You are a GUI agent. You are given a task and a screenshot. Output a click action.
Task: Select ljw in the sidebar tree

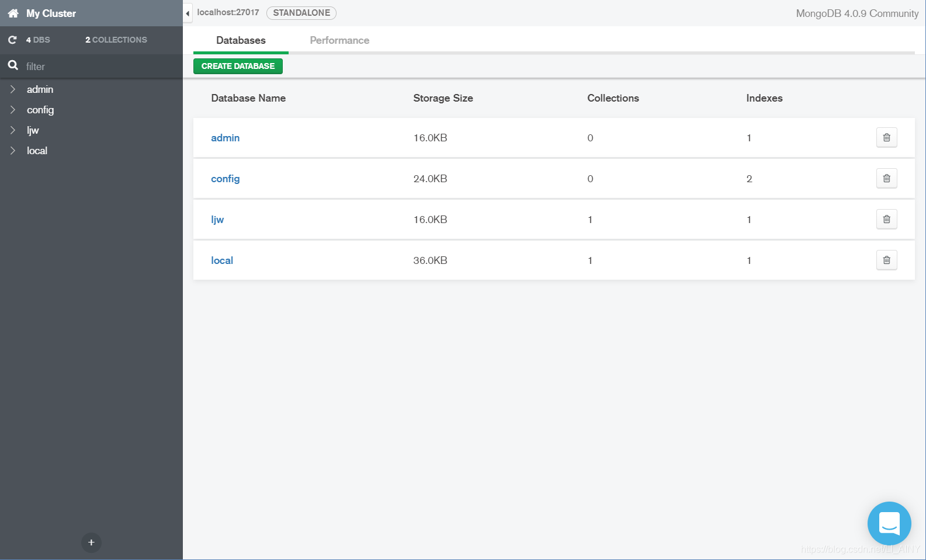point(33,130)
